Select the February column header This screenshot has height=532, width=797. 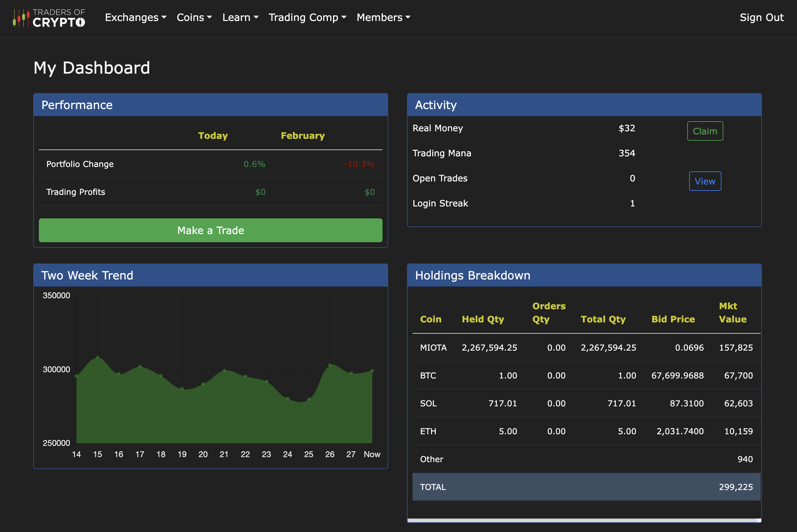point(303,135)
